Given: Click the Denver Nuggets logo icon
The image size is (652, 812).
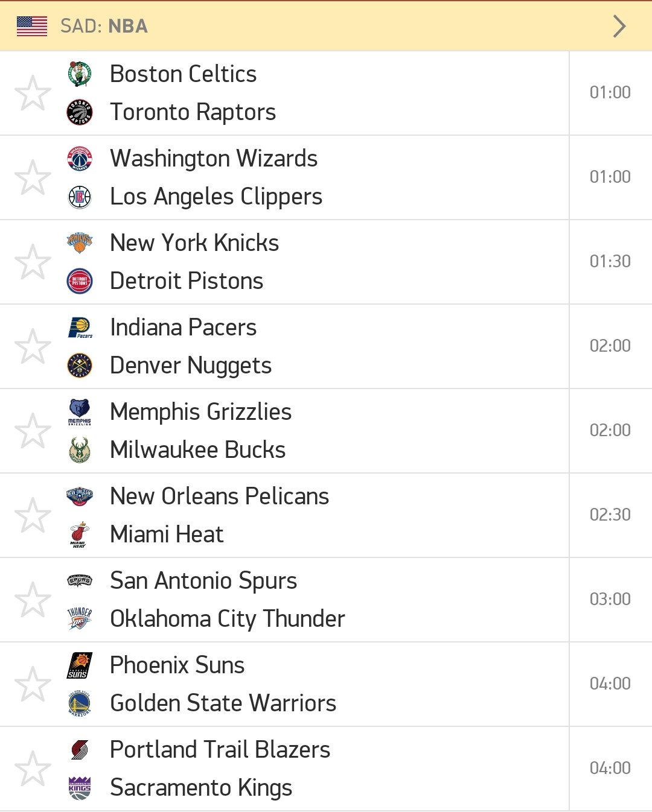Looking at the screenshot, I should pos(80,366).
